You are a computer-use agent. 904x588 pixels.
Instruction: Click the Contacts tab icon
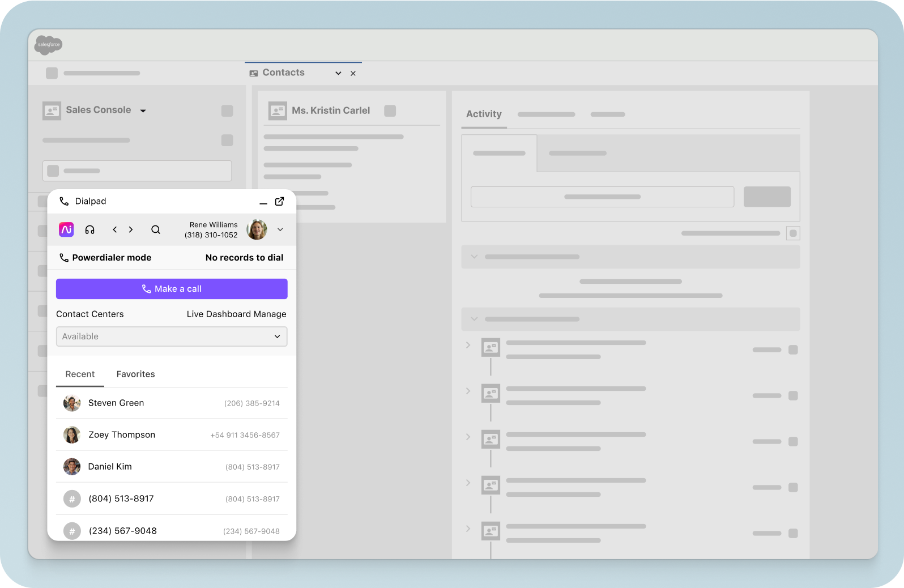click(x=254, y=73)
